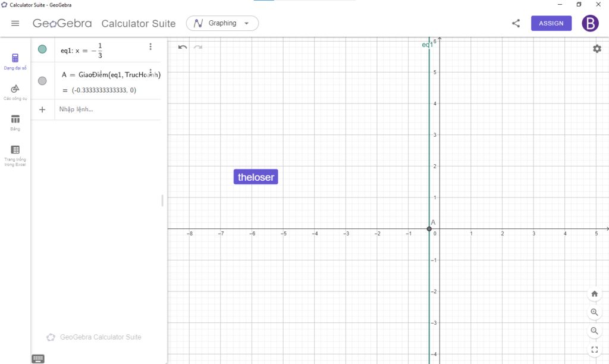
Task: Open eq1 row options menu
Action: point(150,46)
